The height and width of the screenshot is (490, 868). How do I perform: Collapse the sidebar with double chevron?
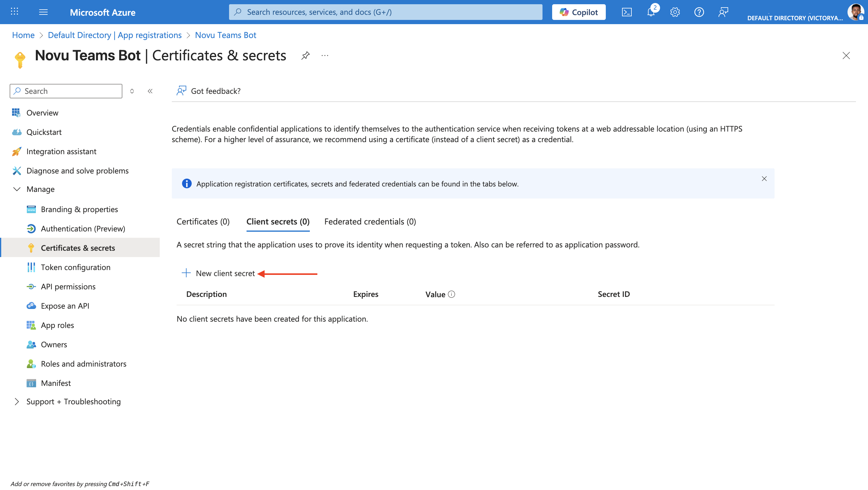point(150,91)
